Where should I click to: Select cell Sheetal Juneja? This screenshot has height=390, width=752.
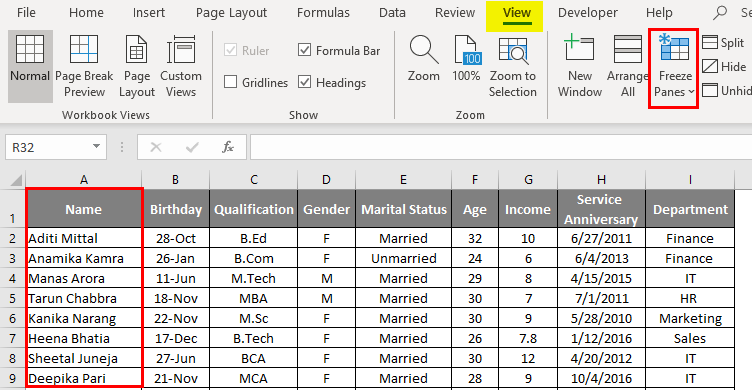pos(84,358)
